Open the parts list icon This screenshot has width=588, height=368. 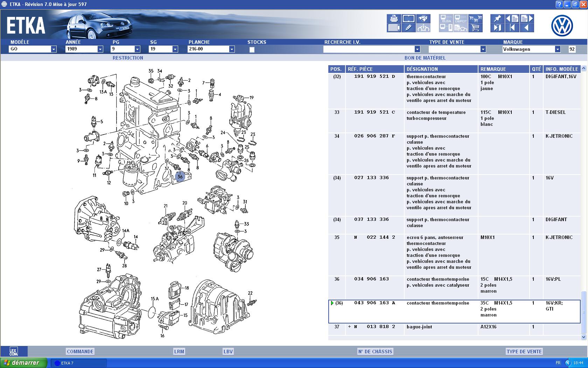coord(394,28)
